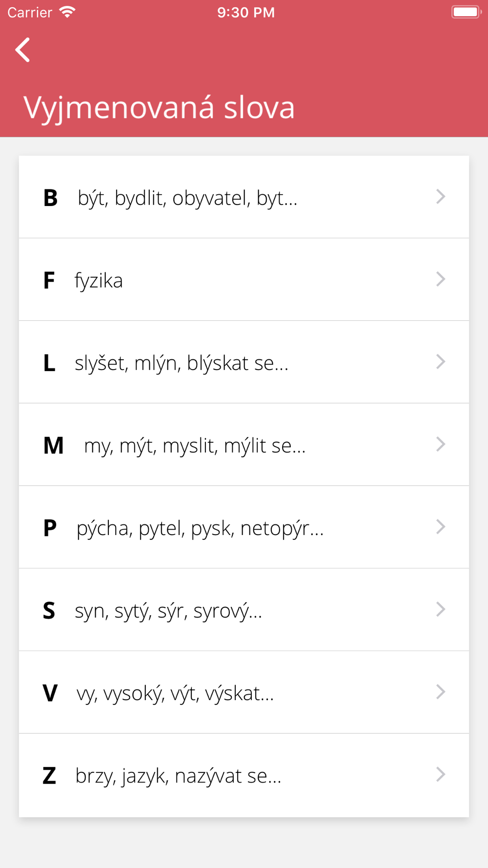488x868 pixels.
Task: Choose my, mýt, myslit word group
Action: pos(195,446)
